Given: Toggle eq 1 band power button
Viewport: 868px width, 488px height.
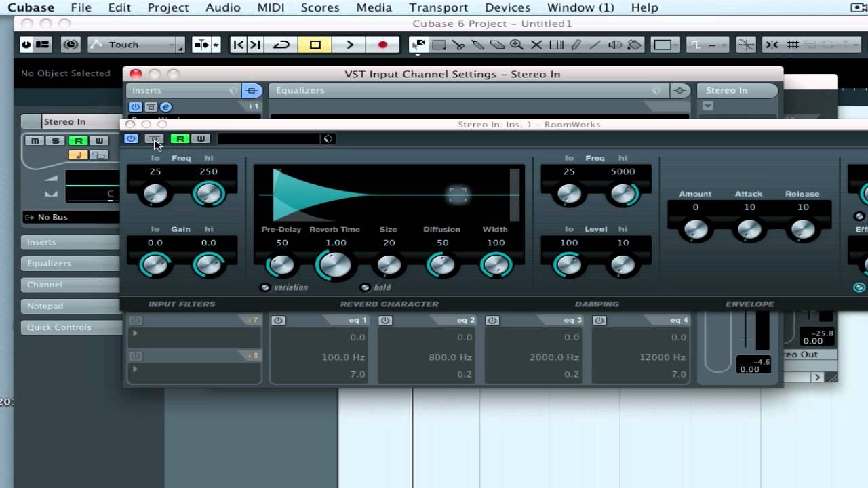Looking at the screenshot, I should tap(278, 320).
